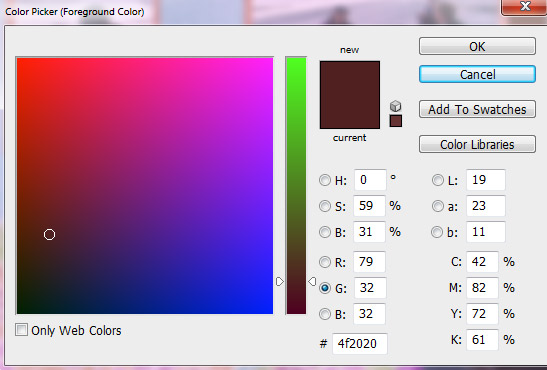Click the right slider arrow on green strip
Viewport: 547px width, 370px height.
coord(312,281)
